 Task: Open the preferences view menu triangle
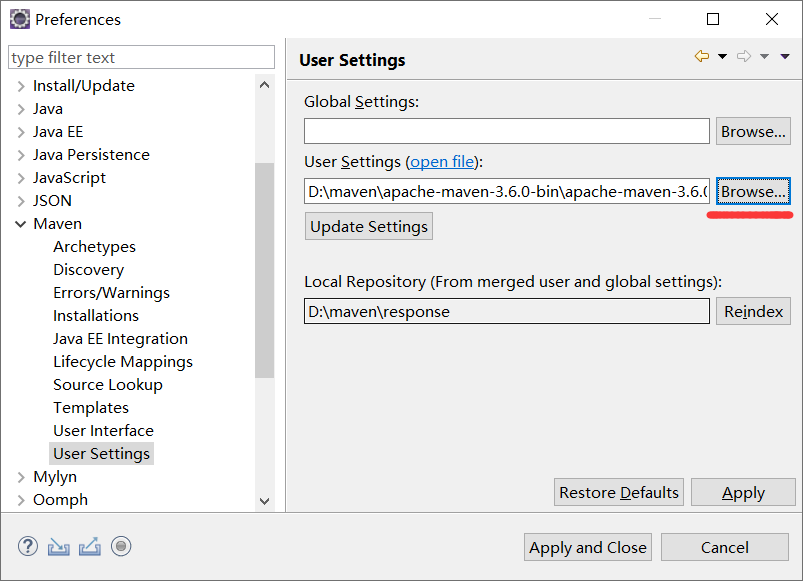pos(786,57)
